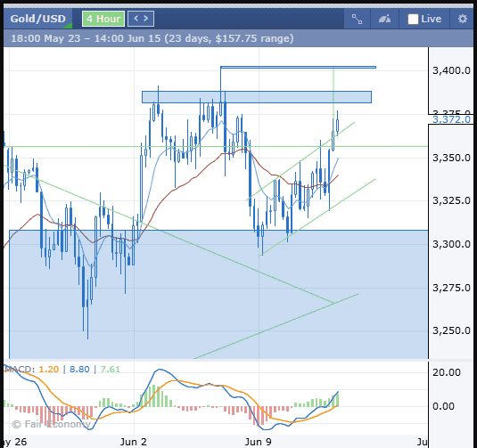The height and width of the screenshot is (448, 477).
Task: Click the Jun 9 date axis label
Action: pyautogui.click(x=258, y=442)
